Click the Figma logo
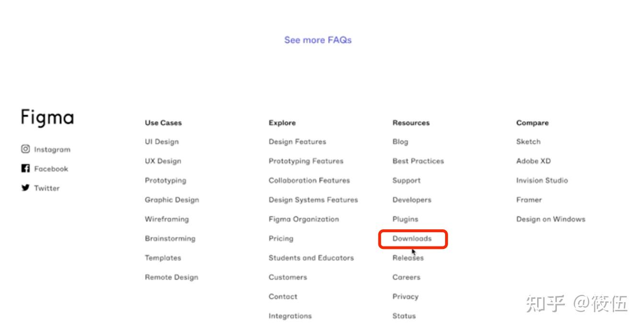The height and width of the screenshot is (330, 644). tap(47, 118)
